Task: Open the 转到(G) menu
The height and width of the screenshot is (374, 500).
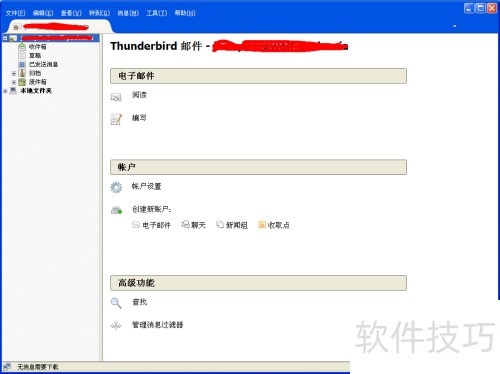Action: pos(99,13)
